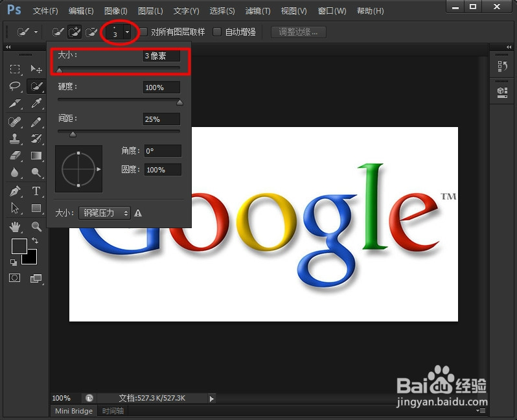Click the pen pressure warning icon

[x=138, y=213]
